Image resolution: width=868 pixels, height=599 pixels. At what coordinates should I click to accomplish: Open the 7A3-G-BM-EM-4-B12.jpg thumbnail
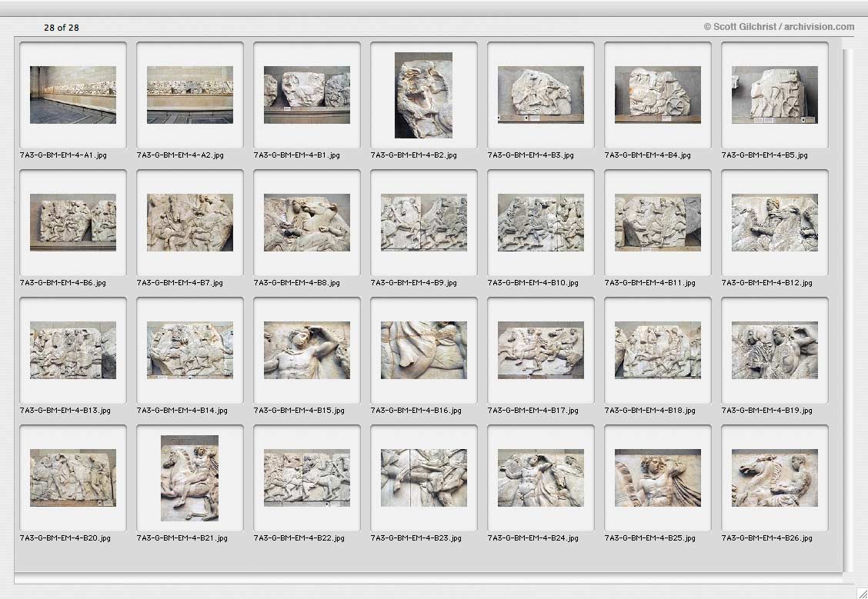pos(774,222)
